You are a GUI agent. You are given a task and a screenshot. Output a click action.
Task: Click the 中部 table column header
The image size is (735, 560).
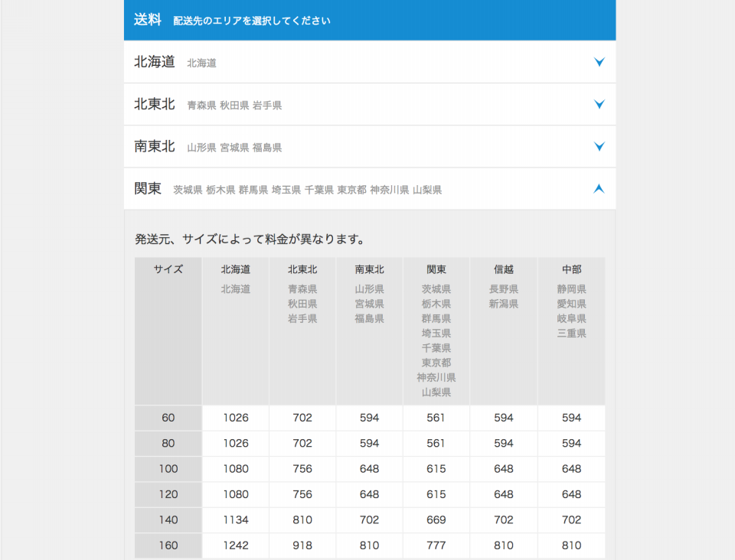(572, 269)
